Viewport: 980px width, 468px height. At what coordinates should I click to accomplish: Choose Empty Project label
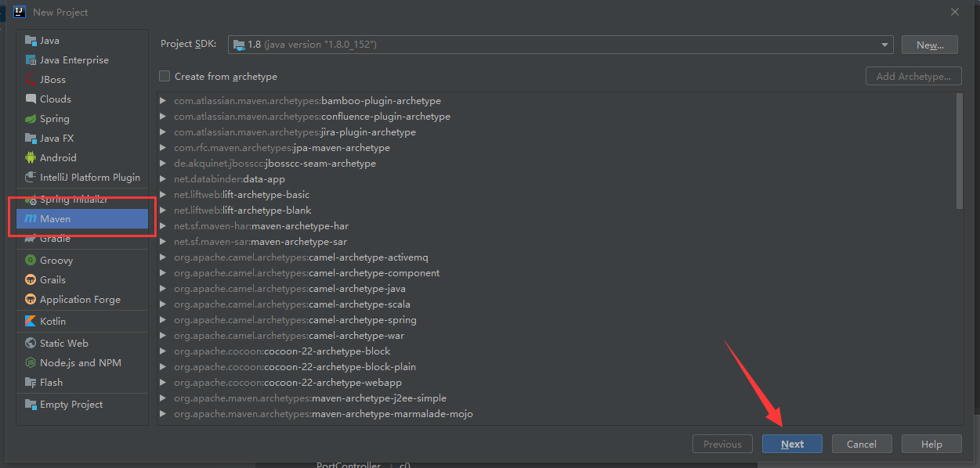[x=71, y=405]
